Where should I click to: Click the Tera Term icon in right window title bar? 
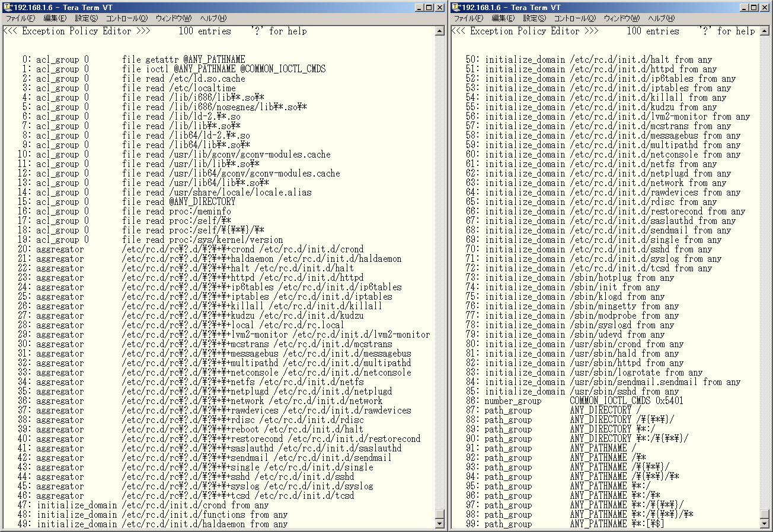tap(455, 7)
